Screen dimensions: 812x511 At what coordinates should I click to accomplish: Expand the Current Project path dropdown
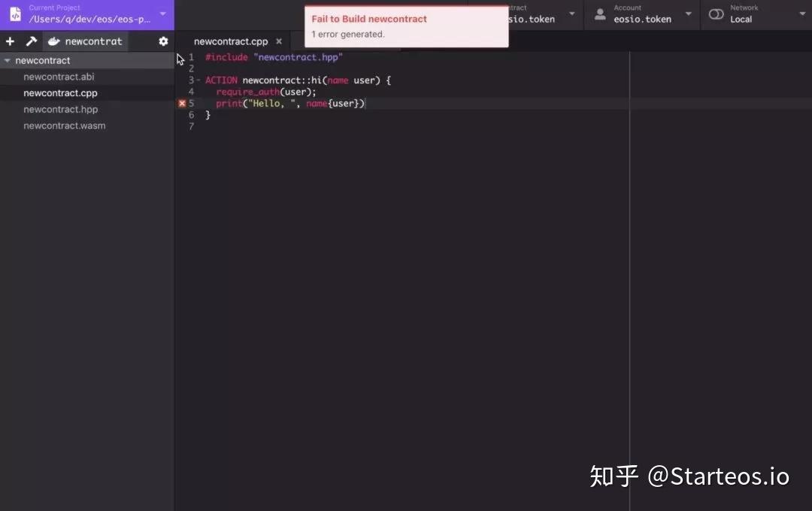162,14
